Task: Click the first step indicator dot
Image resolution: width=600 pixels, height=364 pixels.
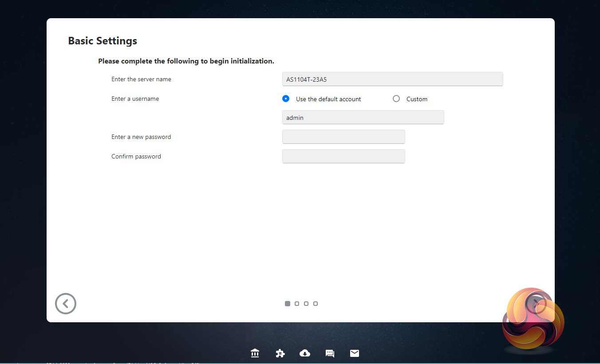Action: [288, 304]
